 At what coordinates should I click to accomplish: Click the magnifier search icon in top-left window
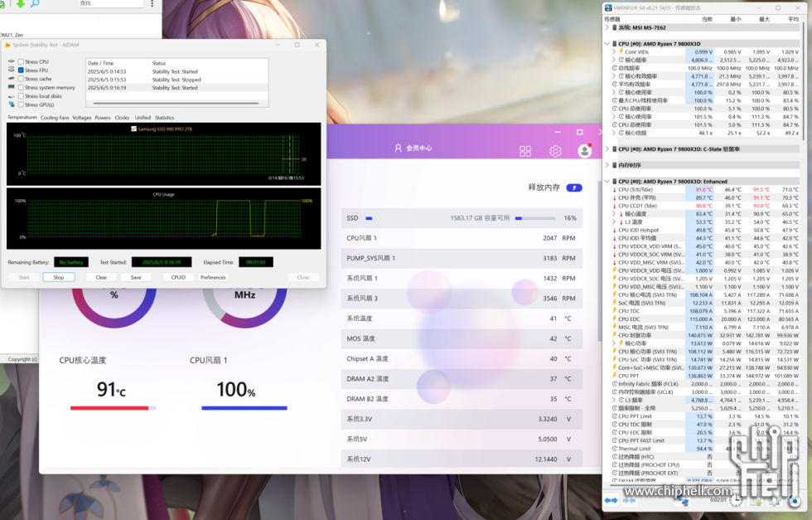35,3
